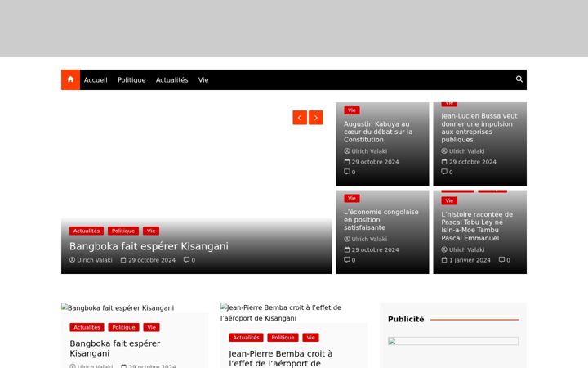Click Actualités tag on Jean-Pierre Bemba card
588x368 pixels.
tap(246, 338)
